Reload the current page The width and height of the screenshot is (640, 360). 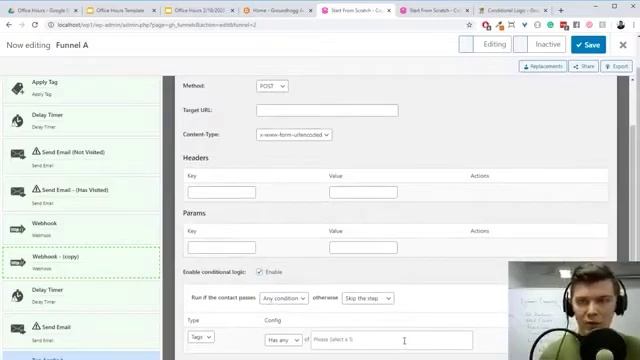pyautogui.click(x=35, y=25)
